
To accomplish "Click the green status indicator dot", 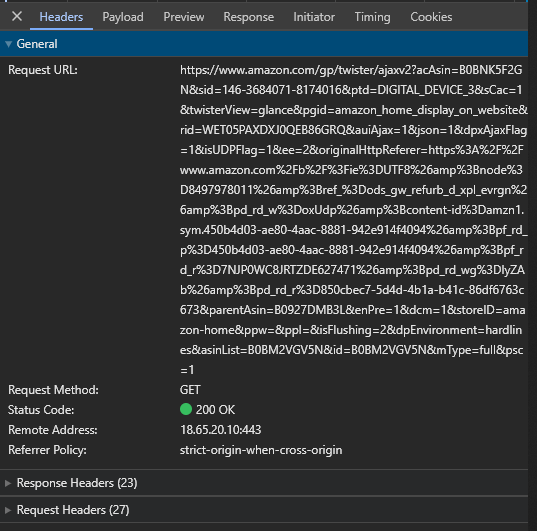I will coord(186,409).
